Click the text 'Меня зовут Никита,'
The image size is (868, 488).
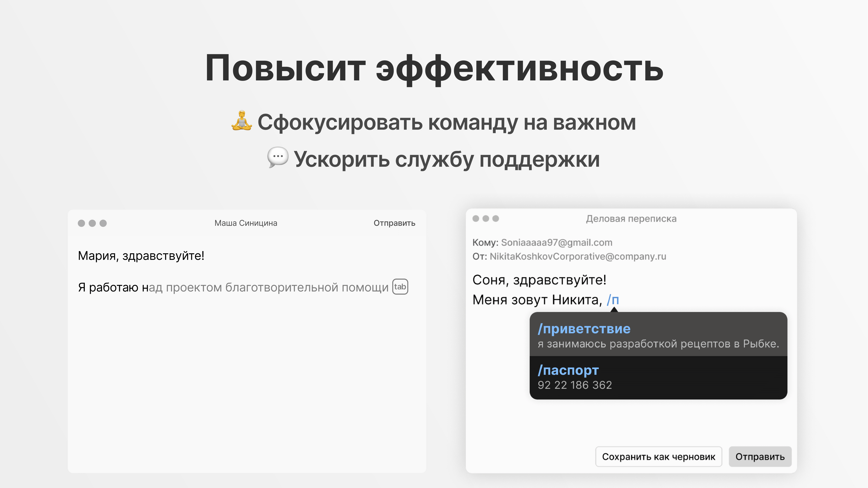point(537,300)
